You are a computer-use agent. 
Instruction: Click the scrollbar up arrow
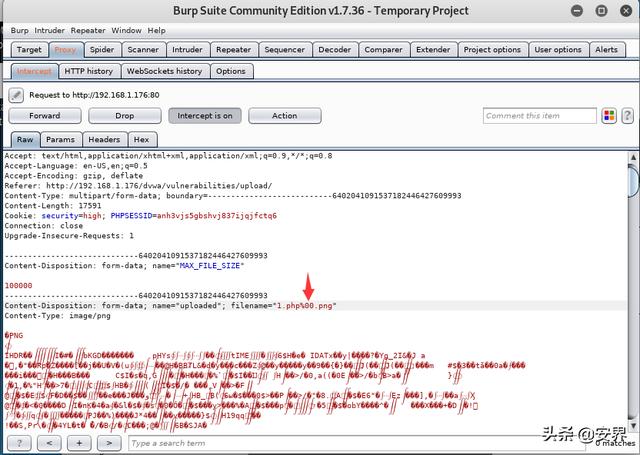point(633,158)
